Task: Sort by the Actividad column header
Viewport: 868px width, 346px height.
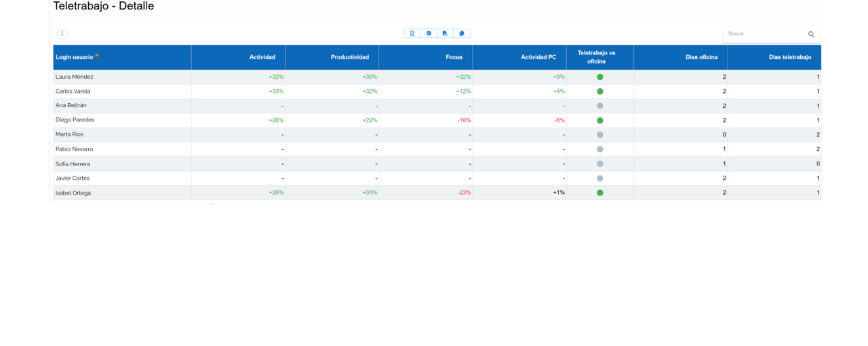Action: tap(262, 57)
